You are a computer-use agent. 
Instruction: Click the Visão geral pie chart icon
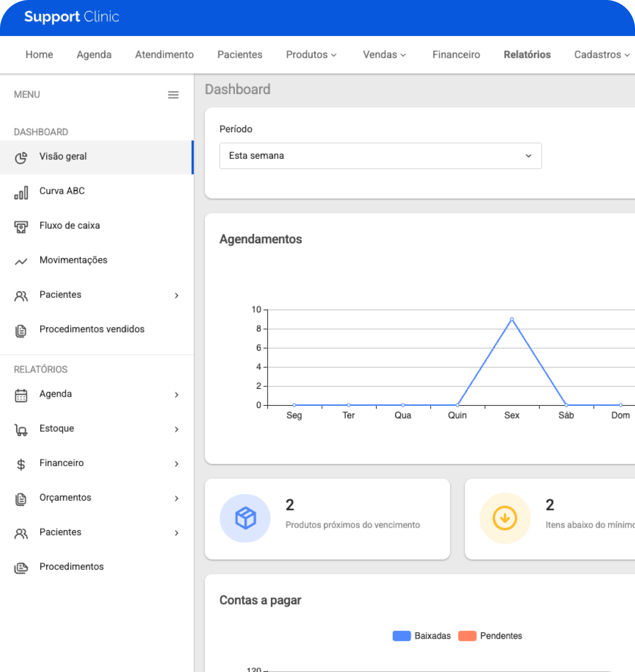click(x=21, y=157)
